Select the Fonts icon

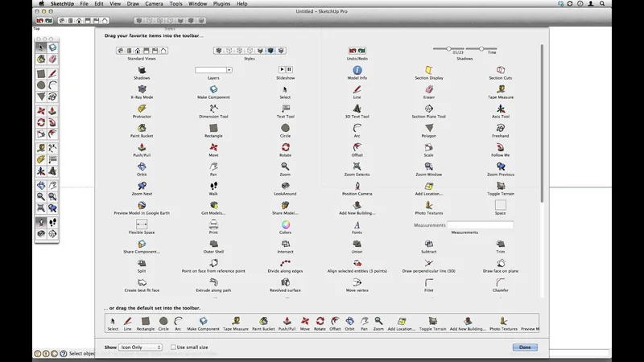tap(357, 224)
